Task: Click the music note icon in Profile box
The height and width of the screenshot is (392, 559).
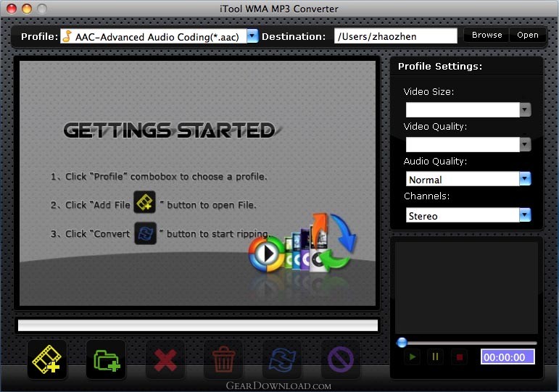Action: click(67, 36)
